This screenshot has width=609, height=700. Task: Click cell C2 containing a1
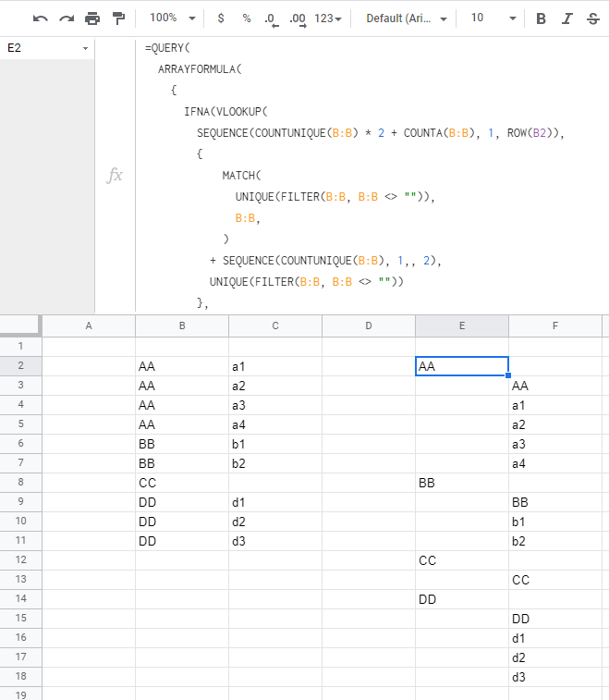[x=275, y=366]
